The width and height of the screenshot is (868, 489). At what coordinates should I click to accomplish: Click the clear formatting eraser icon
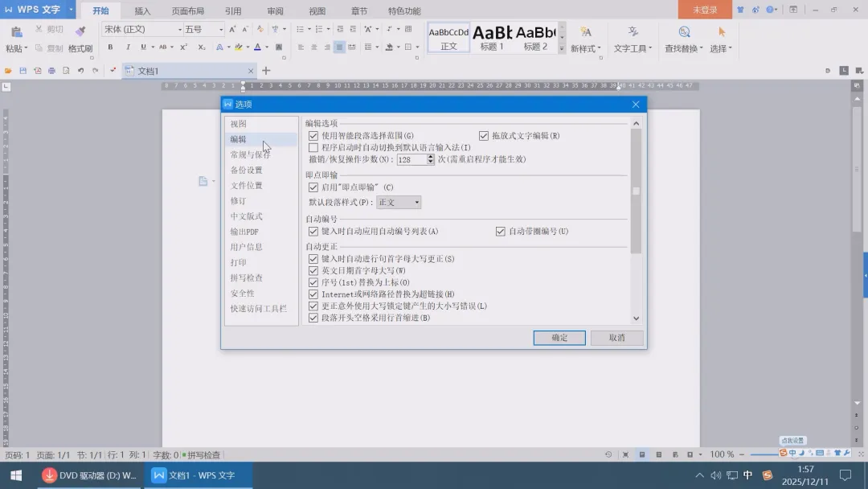(x=260, y=29)
